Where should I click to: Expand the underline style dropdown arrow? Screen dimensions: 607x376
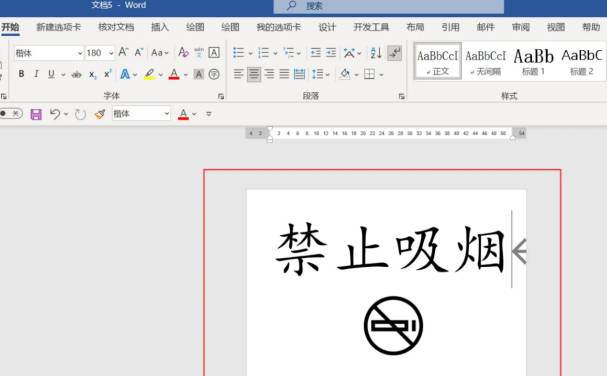click(x=63, y=74)
